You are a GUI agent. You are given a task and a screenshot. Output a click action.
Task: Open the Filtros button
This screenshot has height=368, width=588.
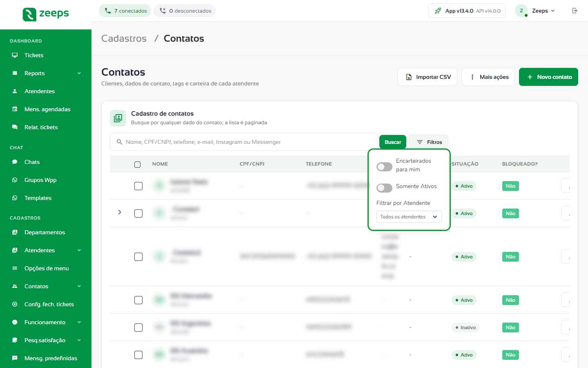pyautogui.click(x=429, y=142)
